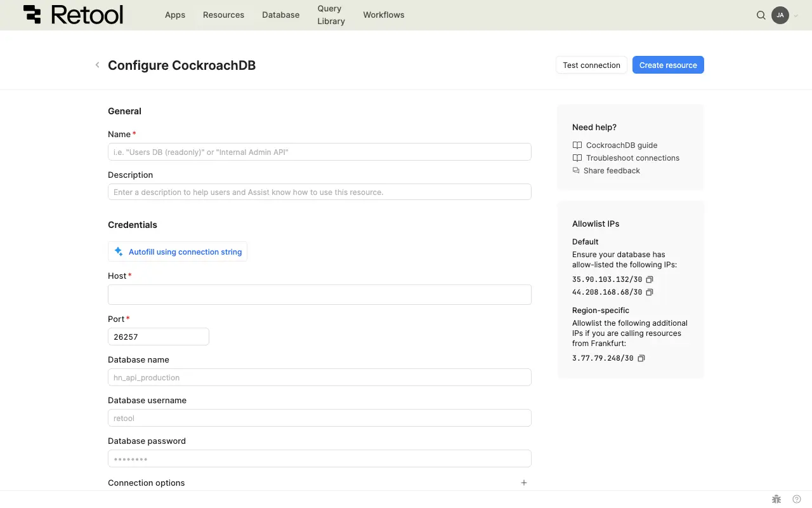Open the CockroachDB guide link
The image size is (812, 508).
pyautogui.click(x=621, y=145)
